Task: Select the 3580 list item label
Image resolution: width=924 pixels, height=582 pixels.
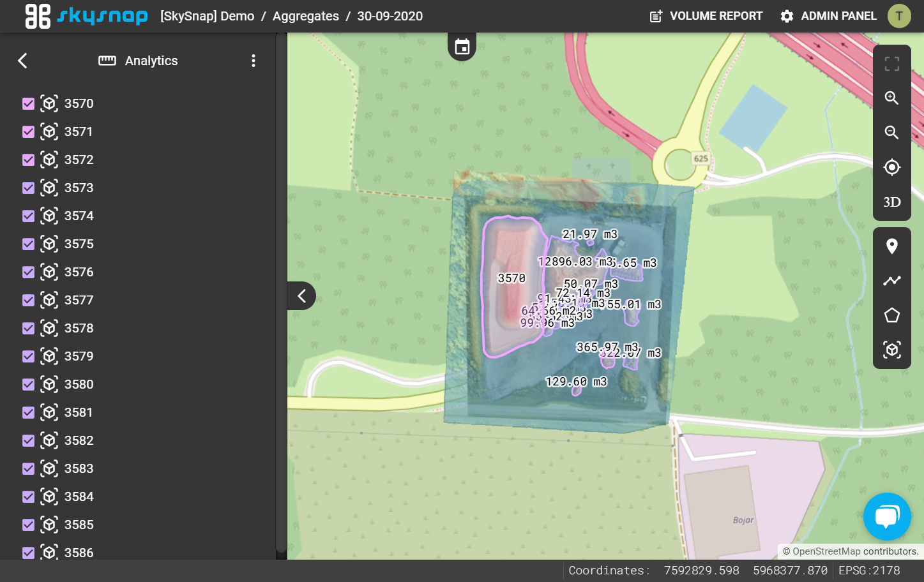Action: point(79,384)
